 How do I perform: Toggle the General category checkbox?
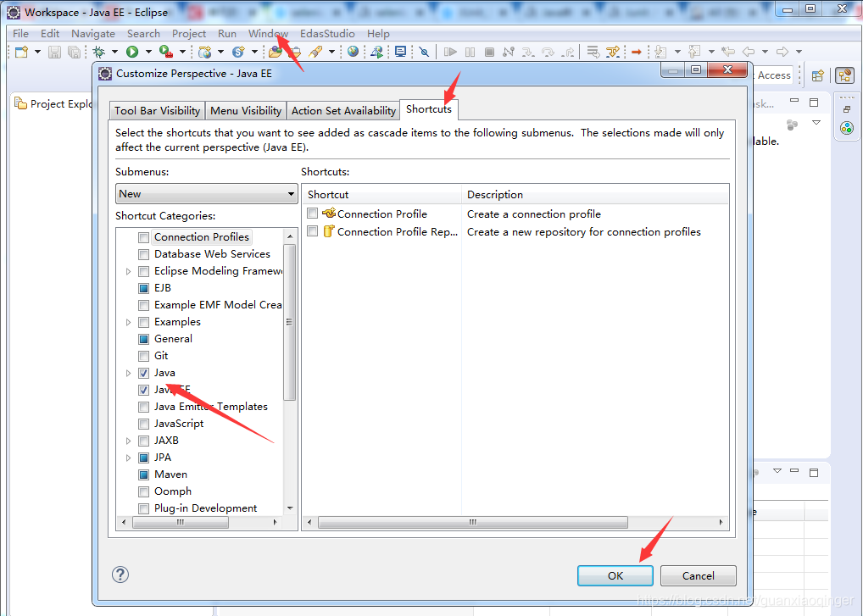pyautogui.click(x=143, y=339)
